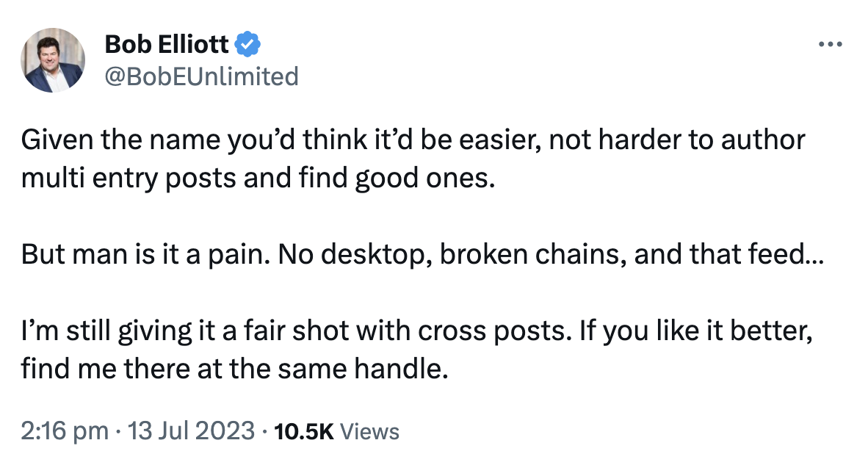Click the ellipsis icon in the top right corner
This screenshot has height=454, width=868.
[830, 43]
